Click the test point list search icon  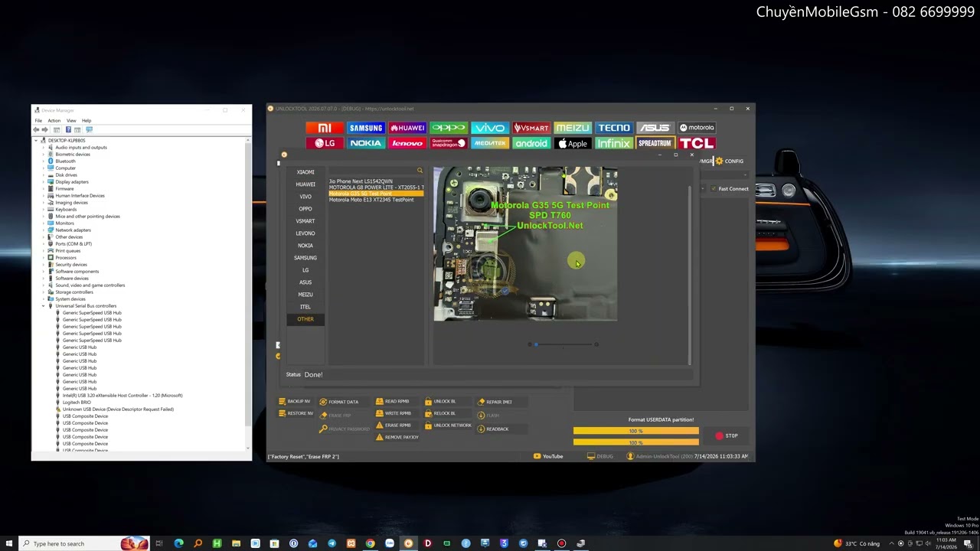[x=420, y=171]
